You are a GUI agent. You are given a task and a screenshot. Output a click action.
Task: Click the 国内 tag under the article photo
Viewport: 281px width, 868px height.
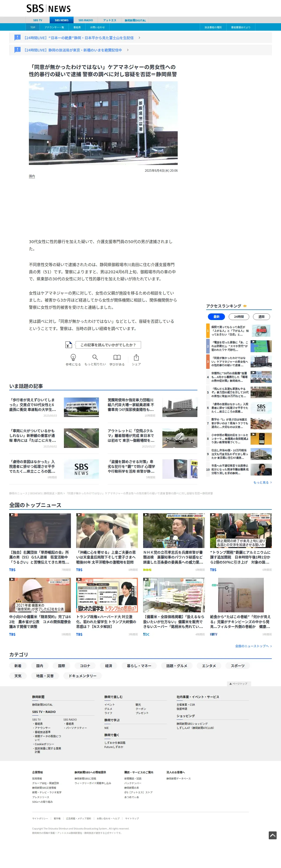pos(32,176)
